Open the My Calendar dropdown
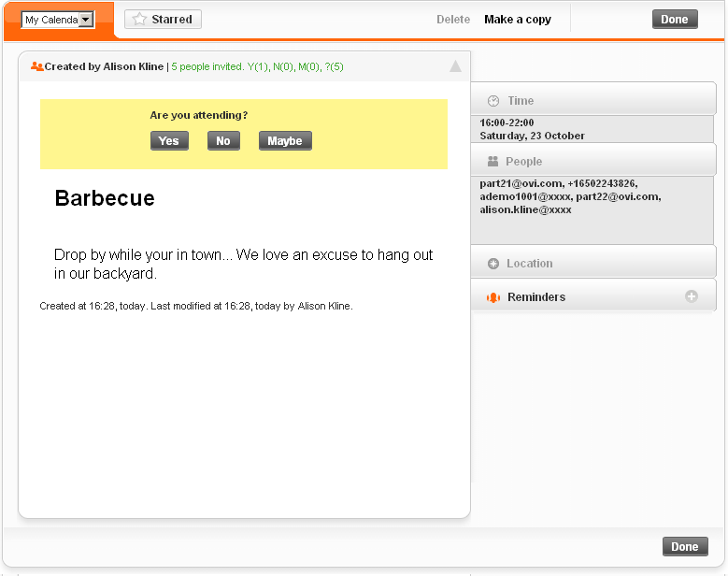 (x=58, y=20)
